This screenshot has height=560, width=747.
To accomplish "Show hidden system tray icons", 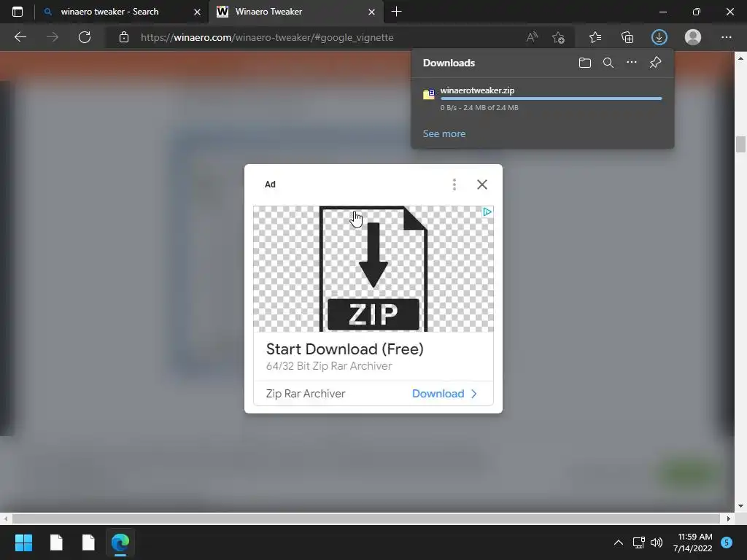I will [x=619, y=542].
